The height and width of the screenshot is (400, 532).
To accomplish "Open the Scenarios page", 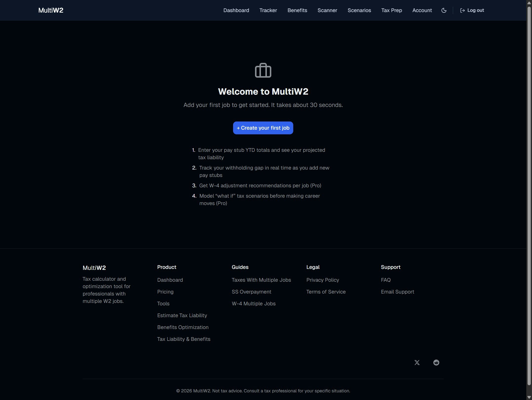I will pyautogui.click(x=359, y=10).
